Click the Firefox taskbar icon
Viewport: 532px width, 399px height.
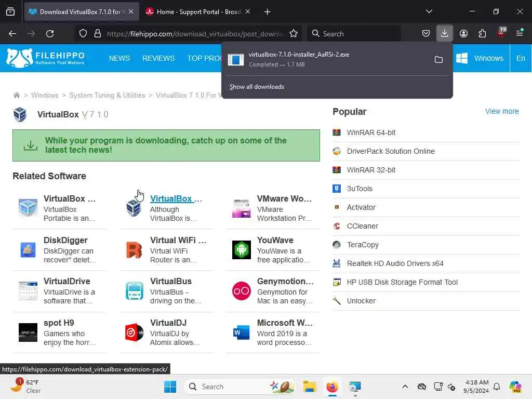point(332,387)
